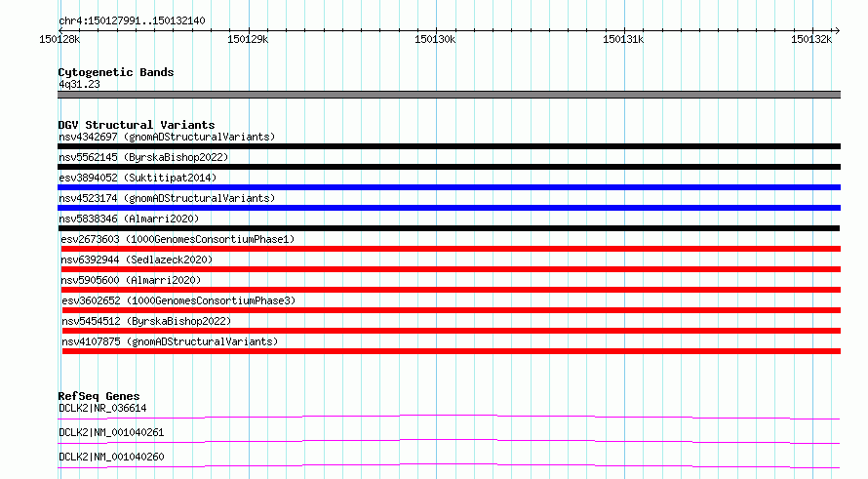
Task: Click the red bar for nsv5454512
Action: pos(452,331)
